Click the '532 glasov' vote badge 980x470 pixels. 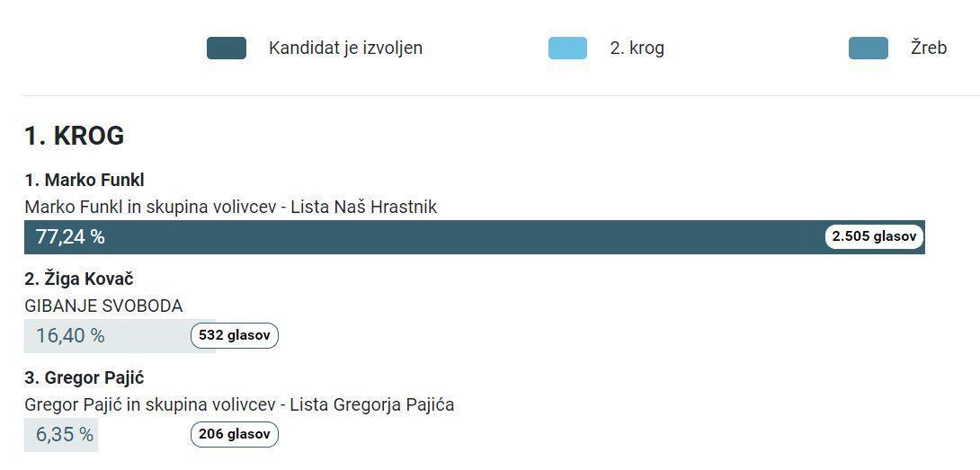pos(234,335)
